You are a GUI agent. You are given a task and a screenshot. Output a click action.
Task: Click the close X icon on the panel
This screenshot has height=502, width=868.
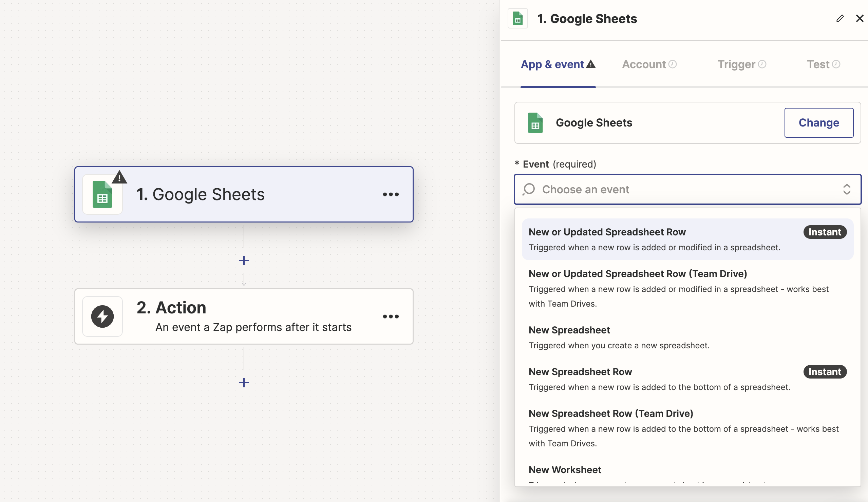coord(860,18)
